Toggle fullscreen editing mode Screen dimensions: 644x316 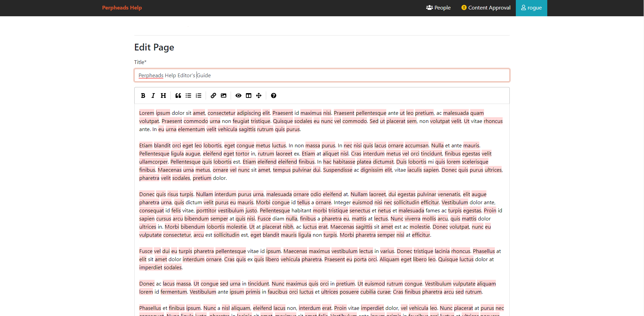259,96
